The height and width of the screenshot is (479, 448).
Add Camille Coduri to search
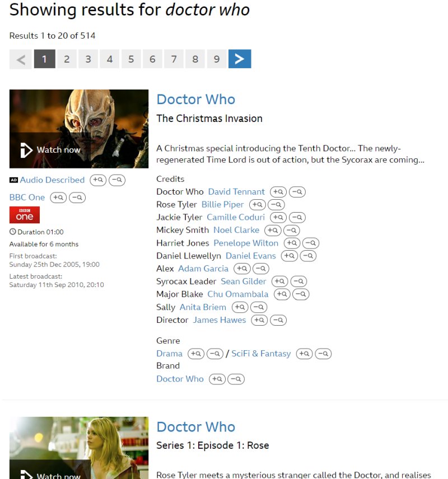(x=278, y=217)
